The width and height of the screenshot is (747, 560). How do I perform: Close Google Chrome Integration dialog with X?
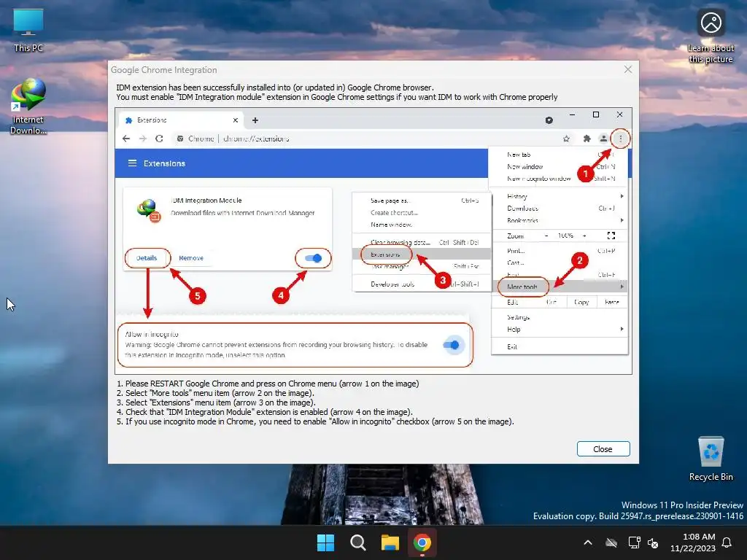[x=628, y=69]
